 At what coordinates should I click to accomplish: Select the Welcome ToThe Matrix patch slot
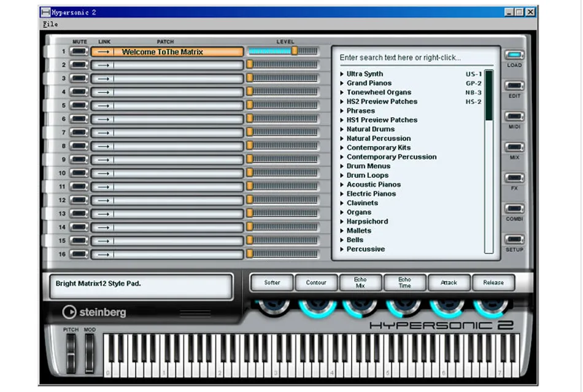168,52
